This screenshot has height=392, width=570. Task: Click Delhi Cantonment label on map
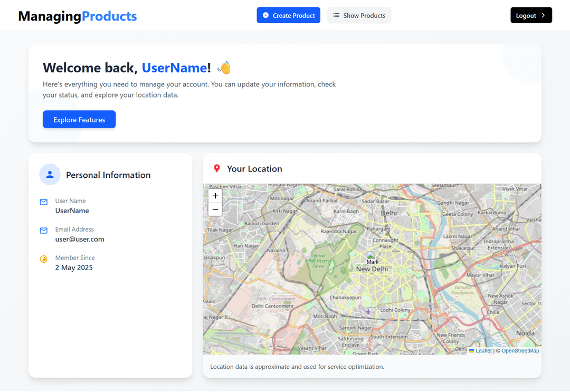[273, 306]
